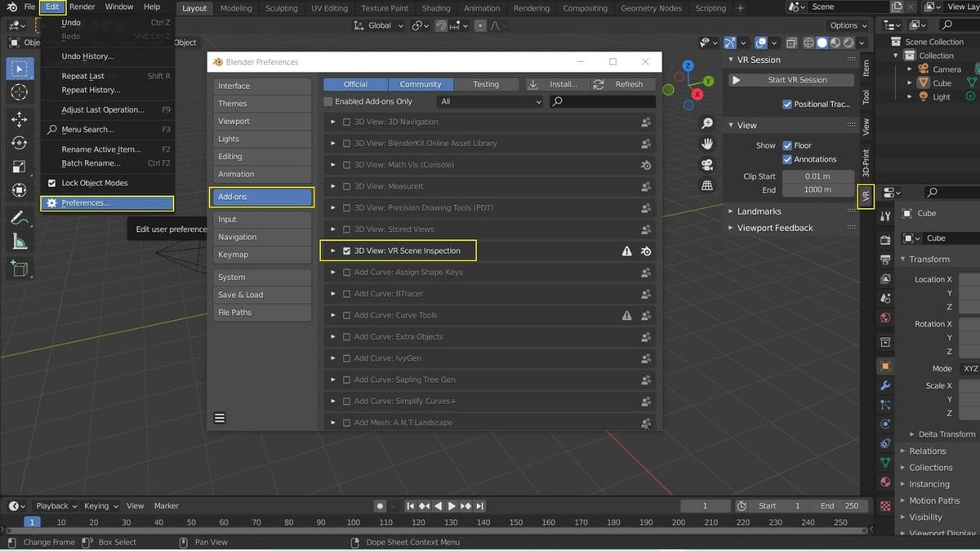Toggle X-ray view icon
Image resolution: width=980 pixels, height=551 pixels.
792,42
